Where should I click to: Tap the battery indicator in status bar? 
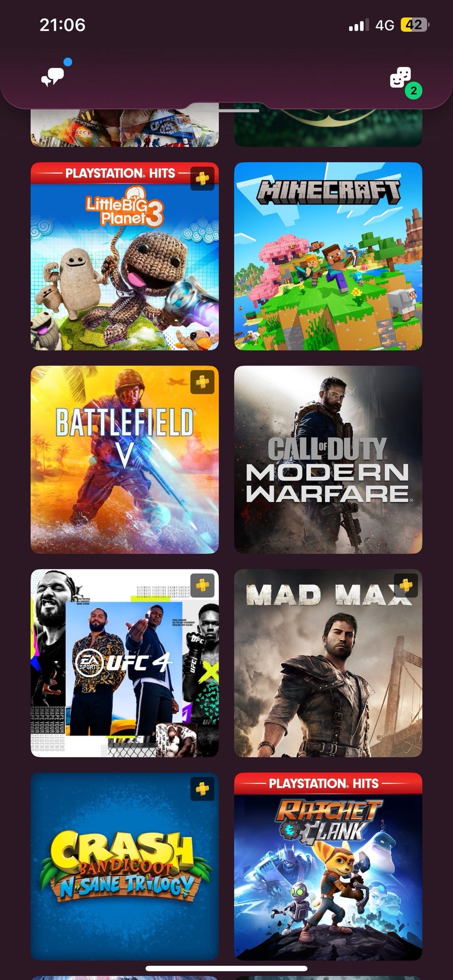pos(414,25)
